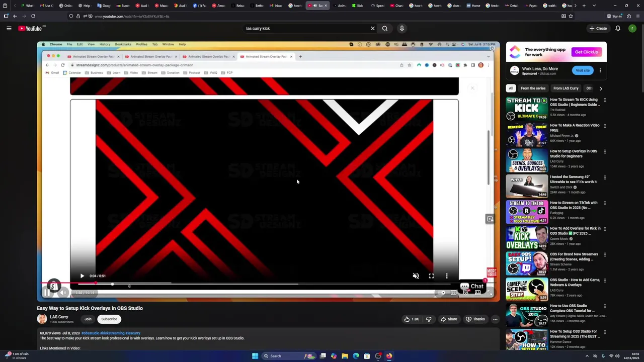The height and width of the screenshot is (362, 644).
Task: Share the video
Action: [x=449, y=319]
